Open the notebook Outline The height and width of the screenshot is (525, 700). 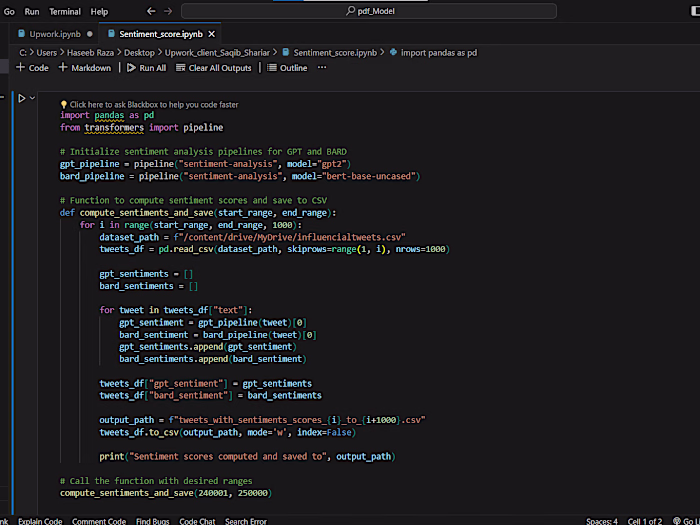pos(287,68)
